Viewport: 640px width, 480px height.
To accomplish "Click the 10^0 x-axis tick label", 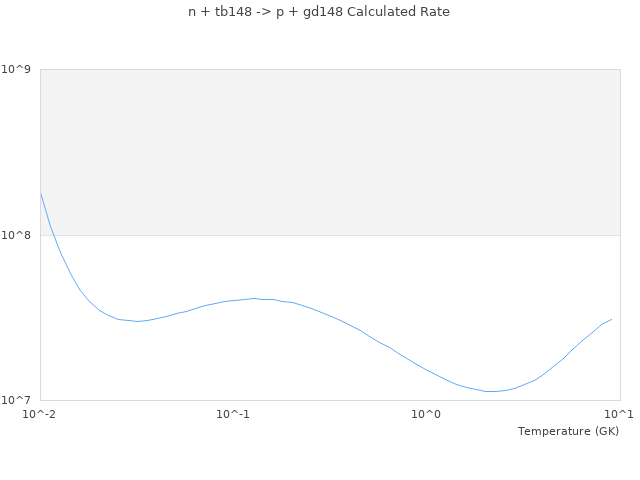I will click(427, 414).
